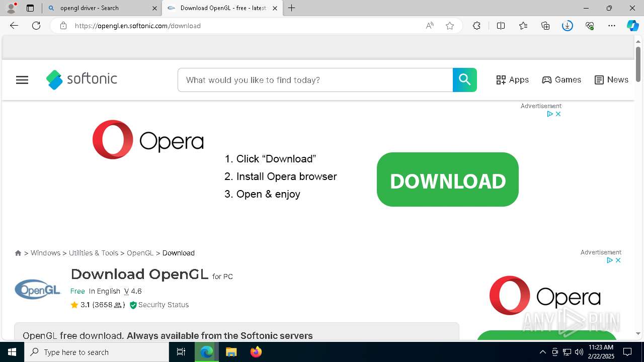Click the scrollbar down arrow
This screenshot has height=362, width=644.
point(638,333)
